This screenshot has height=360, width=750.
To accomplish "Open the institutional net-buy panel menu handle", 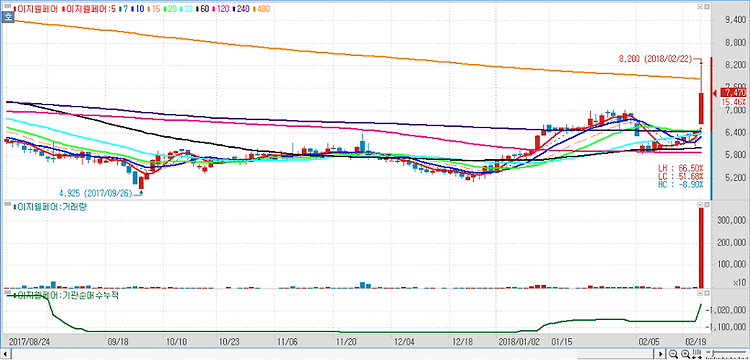I will coord(7,292).
